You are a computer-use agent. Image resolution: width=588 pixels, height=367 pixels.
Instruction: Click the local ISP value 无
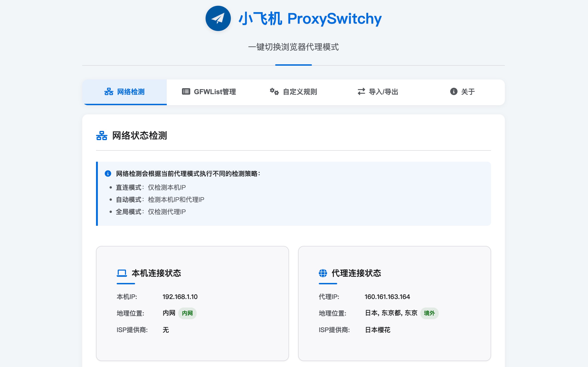pos(166,330)
